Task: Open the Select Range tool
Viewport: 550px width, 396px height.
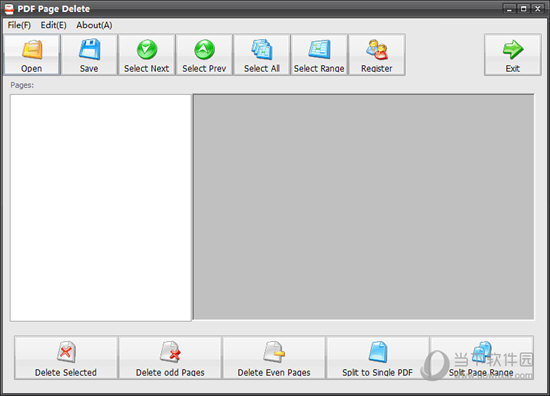Action: [x=319, y=55]
